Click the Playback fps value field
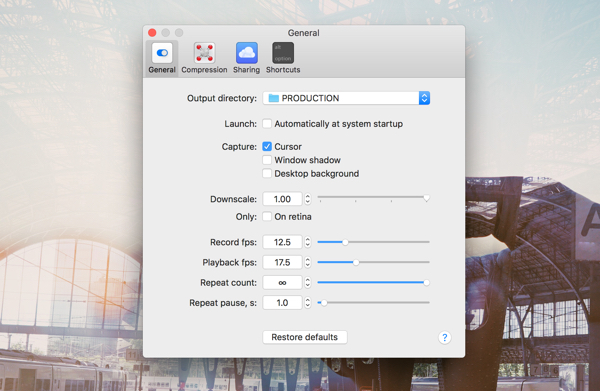 pyautogui.click(x=282, y=262)
